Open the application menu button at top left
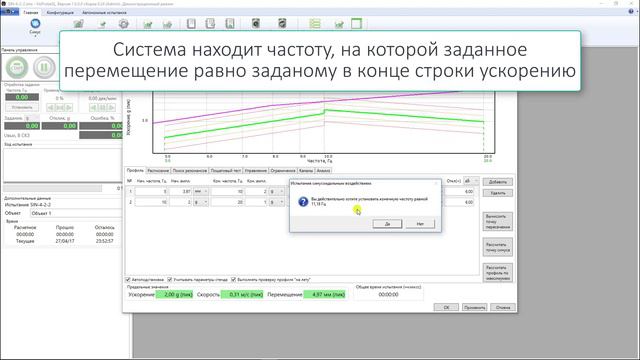 pos(9,12)
